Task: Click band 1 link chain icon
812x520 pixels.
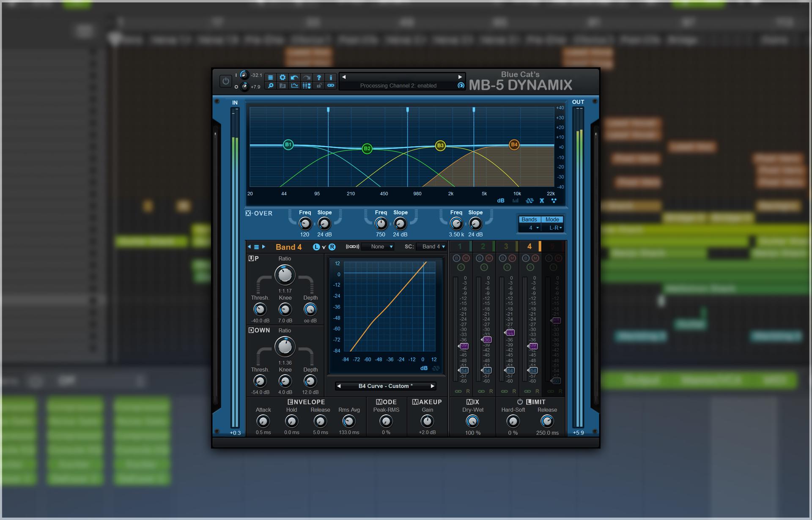Action: coord(458,391)
